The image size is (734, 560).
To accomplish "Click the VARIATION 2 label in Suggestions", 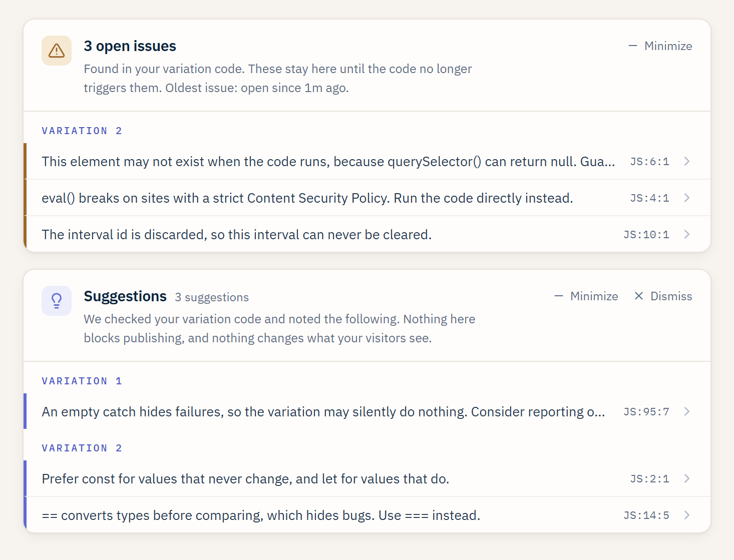I will pos(82,448).
